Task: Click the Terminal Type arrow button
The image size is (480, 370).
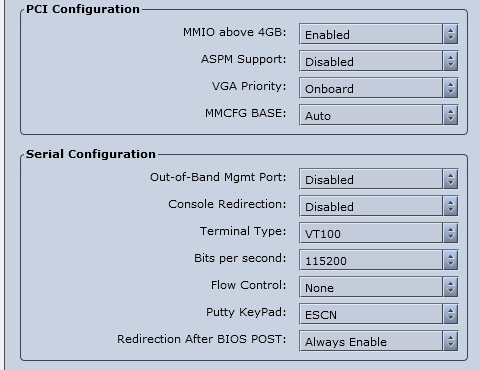Action: [x=451, y=233]
